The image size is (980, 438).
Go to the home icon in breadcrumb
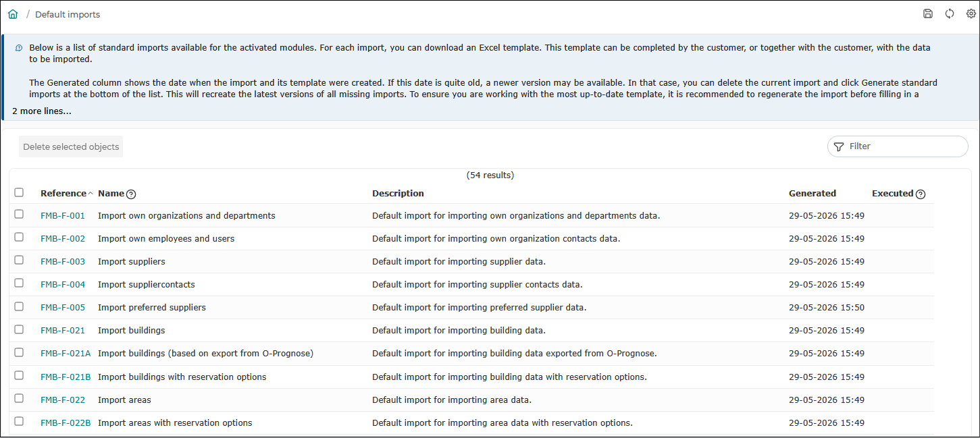13,14
